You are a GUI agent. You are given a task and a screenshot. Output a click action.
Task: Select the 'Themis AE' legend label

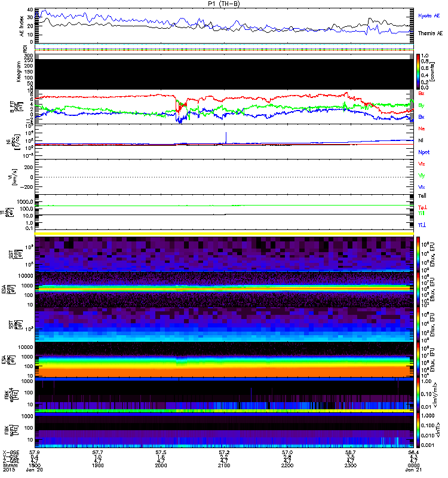pyautogui.click(x=430, y=33)
